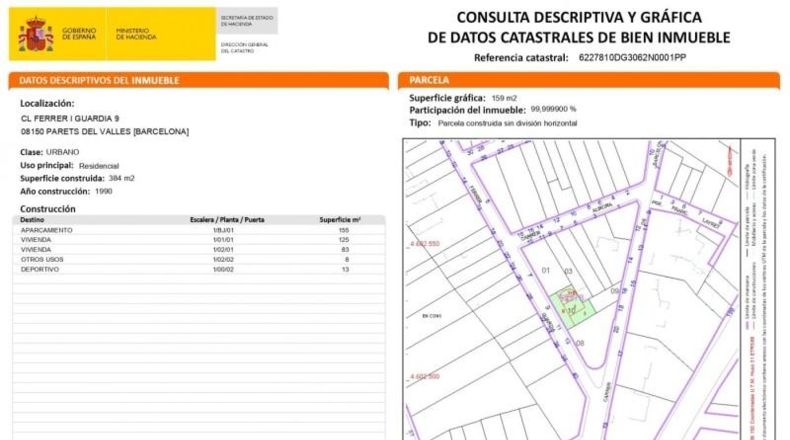Click the '1/00/02' cell

coord(223,270)
